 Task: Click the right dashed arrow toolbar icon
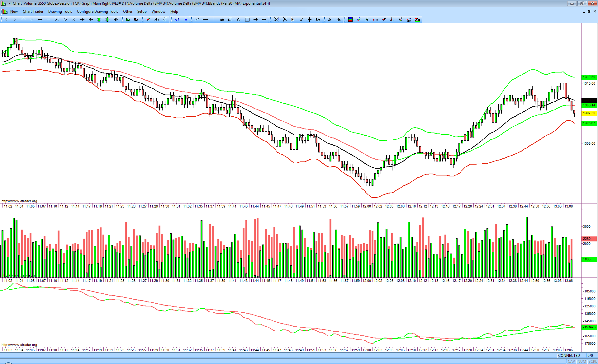91,20
